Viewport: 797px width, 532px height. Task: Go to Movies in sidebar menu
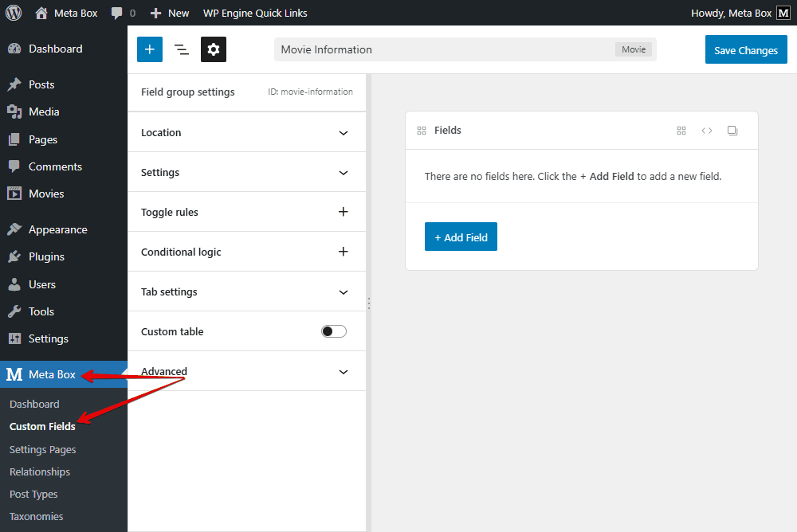pyautogui.click(x=46, y=194)
